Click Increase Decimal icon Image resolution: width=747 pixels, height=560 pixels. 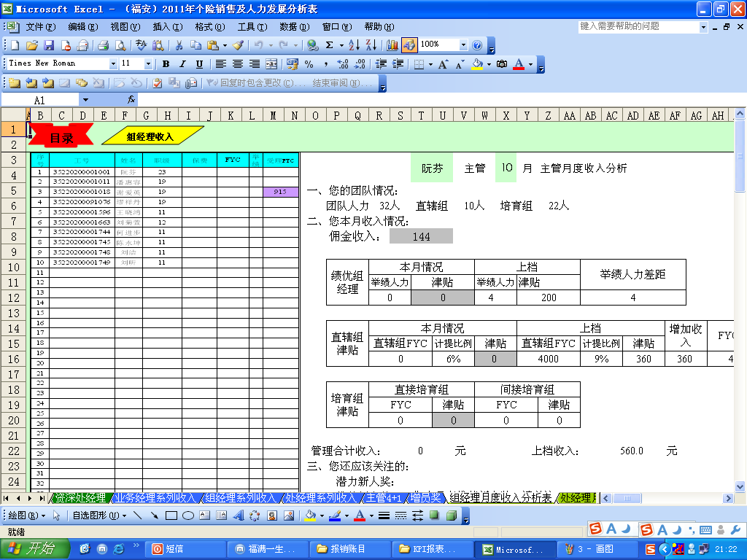click(343, 64)
